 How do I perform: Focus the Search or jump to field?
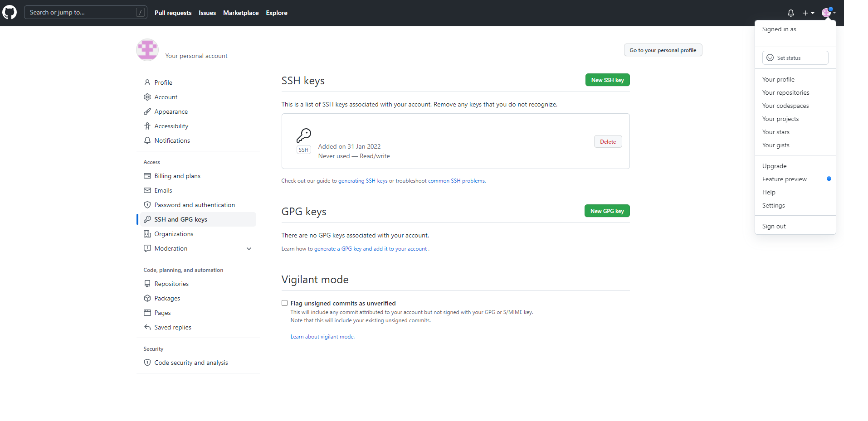click(x=86, y=12)
